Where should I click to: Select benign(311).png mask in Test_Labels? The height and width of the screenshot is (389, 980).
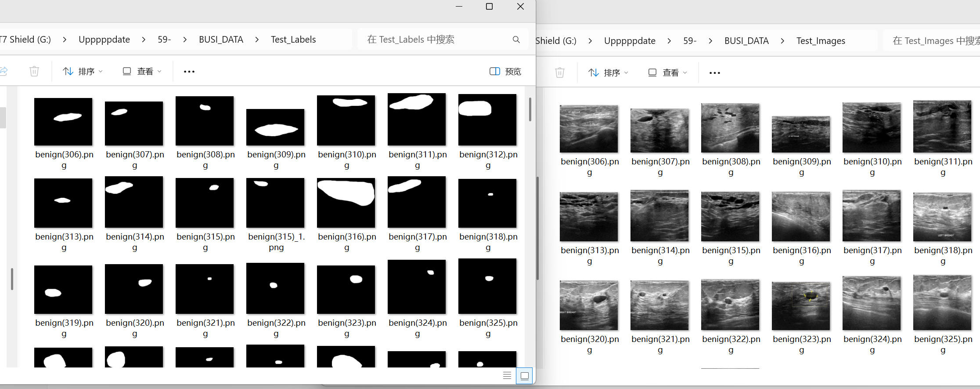coord(417,119)
